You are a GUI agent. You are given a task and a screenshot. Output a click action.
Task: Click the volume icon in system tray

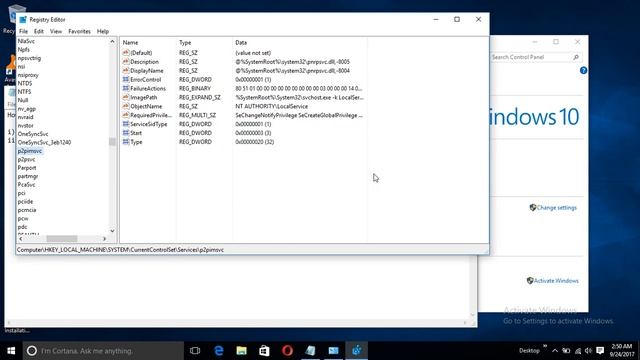(x=588, y=351)
